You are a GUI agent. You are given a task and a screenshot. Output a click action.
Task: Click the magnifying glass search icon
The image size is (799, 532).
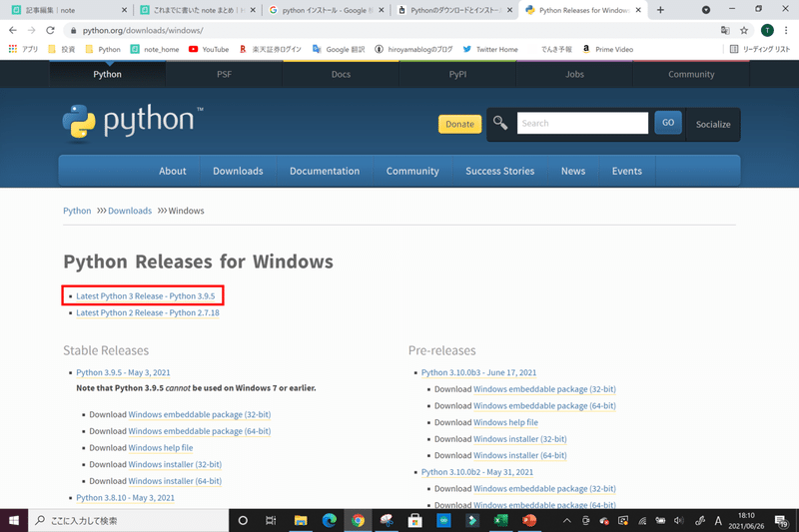pos(500,123)
